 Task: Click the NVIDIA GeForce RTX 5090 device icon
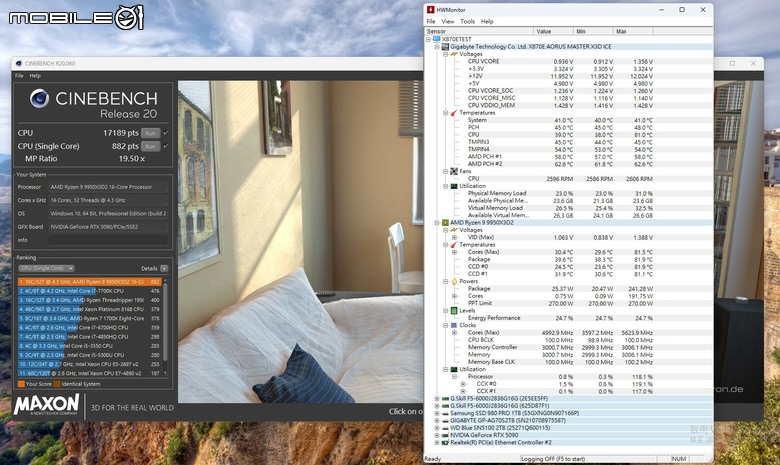point(445,435)
